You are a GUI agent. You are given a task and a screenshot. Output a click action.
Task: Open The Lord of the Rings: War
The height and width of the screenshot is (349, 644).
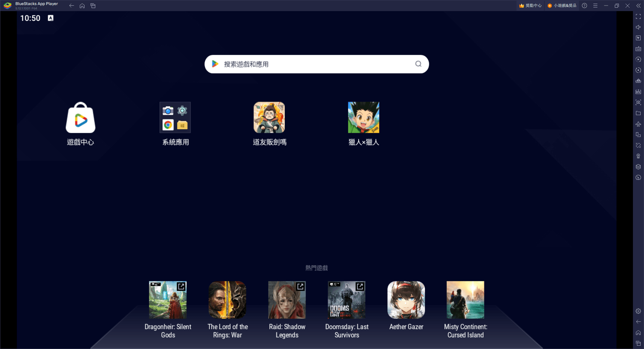(x=227, y=300)
